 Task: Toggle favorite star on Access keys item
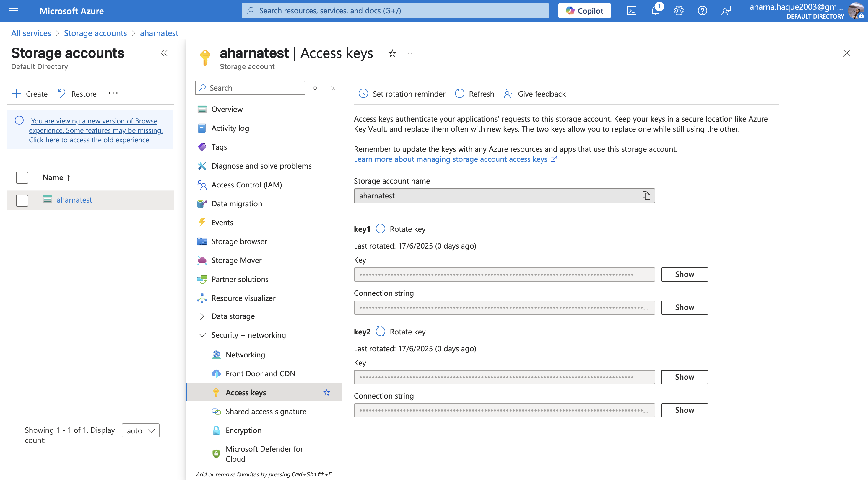pos(326,392)
